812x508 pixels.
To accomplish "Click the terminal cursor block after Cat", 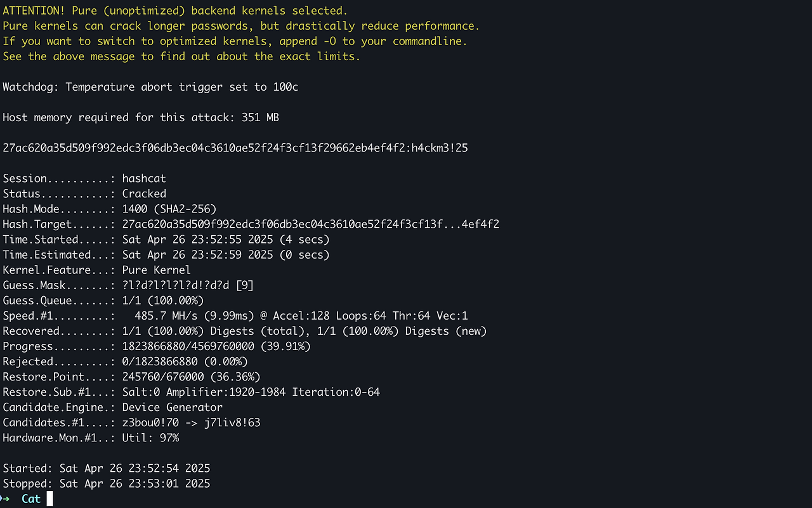I will click(x=49, y=499).
